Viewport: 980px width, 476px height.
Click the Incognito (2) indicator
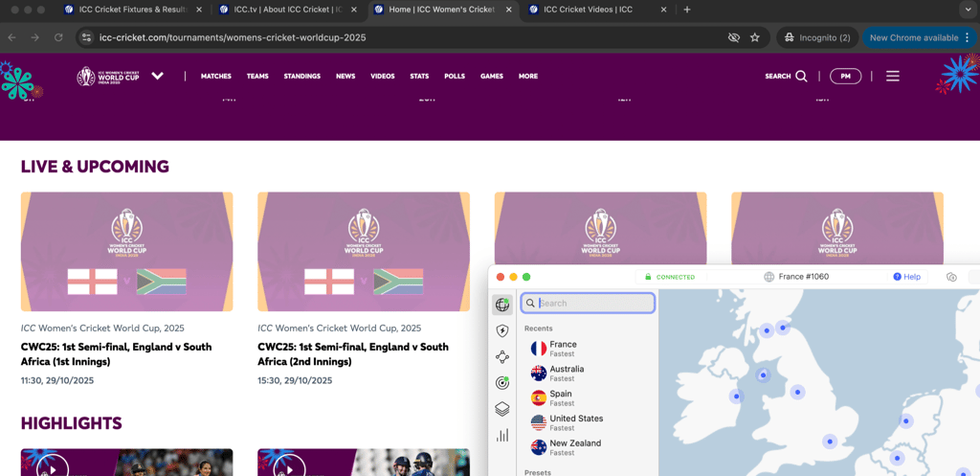817,37
